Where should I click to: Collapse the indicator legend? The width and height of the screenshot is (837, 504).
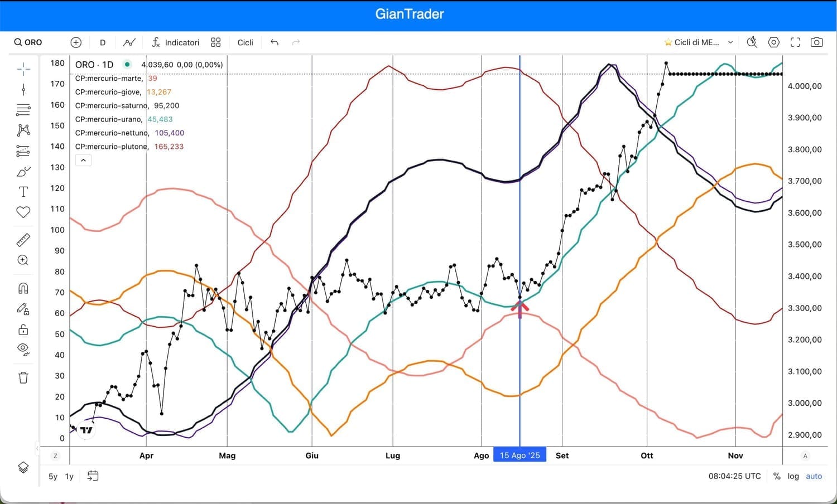click(x=83, y=161)
